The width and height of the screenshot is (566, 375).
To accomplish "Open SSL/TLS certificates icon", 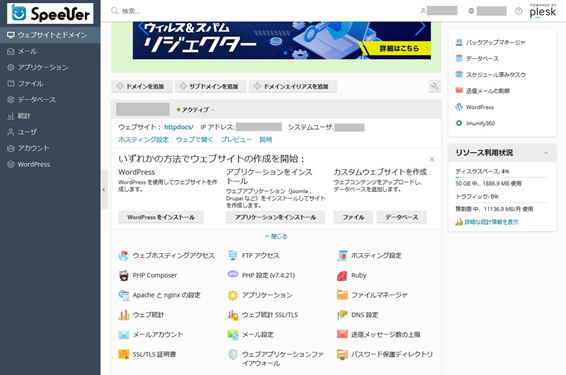I will coord(124,354).
